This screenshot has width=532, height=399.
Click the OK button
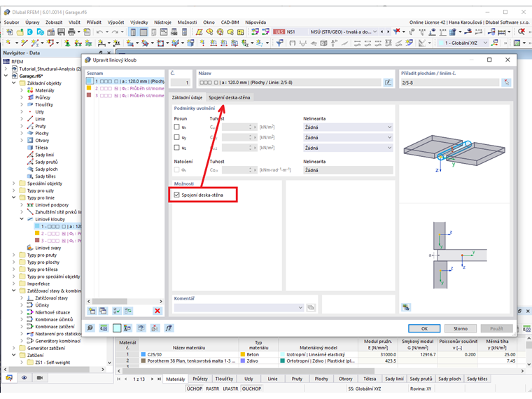(424, 328)
